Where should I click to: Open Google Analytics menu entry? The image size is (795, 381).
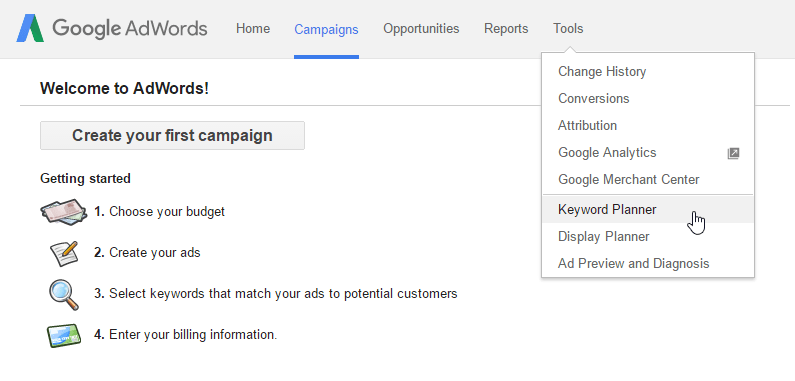648,153
